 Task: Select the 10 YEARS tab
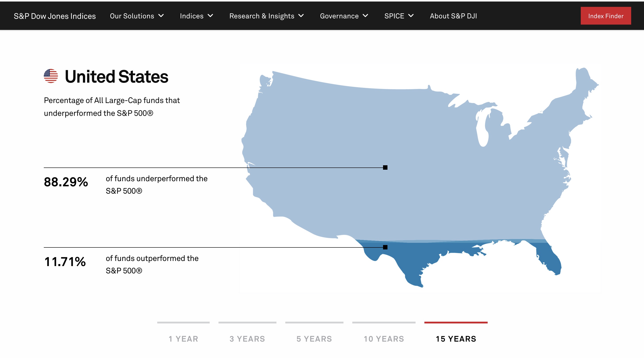pos(384,339)
